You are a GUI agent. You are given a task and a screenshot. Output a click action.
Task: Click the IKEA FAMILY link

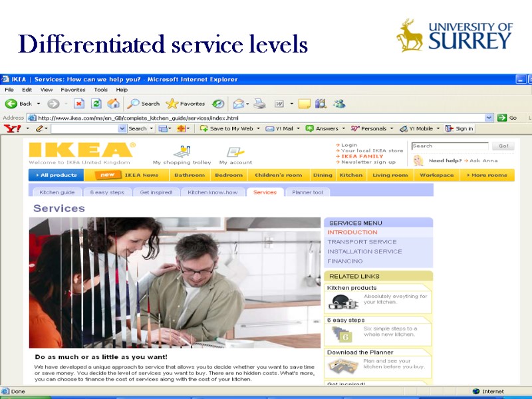tap(362, 156)
